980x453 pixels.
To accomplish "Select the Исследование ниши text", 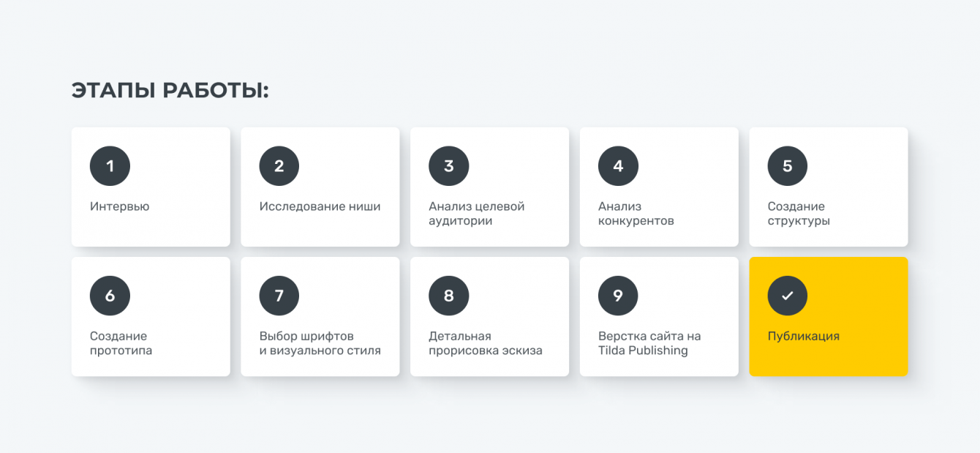I will coord(320,206).
